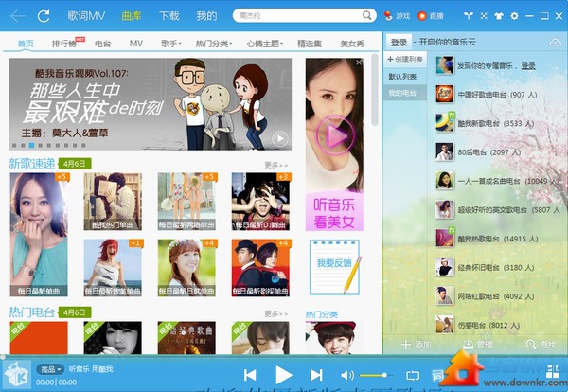Expand the 歌手 dropdown tab
Viewport: 568px width, 392px height.
[171, 44]
